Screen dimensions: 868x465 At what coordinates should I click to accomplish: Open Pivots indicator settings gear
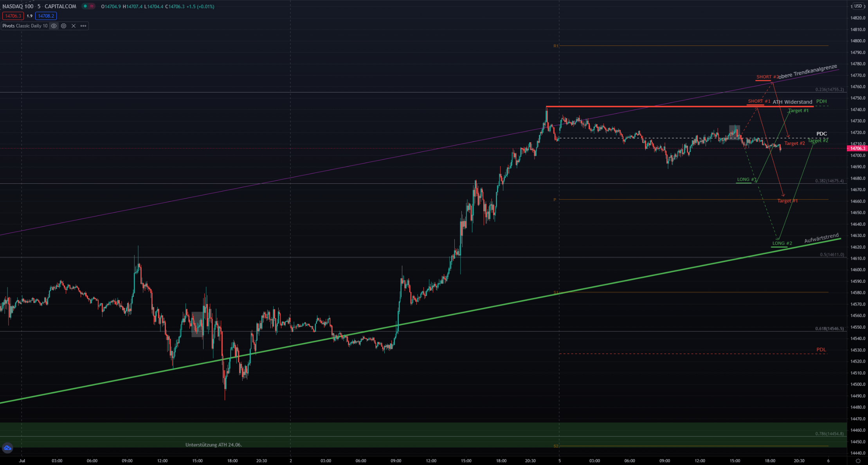click(64, 26)
